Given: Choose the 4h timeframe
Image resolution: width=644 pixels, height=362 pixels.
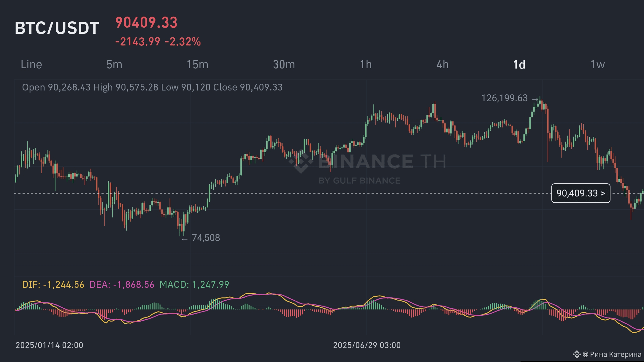Looking at the screenshot, I should pyautogui.click(x=442, y=64).
